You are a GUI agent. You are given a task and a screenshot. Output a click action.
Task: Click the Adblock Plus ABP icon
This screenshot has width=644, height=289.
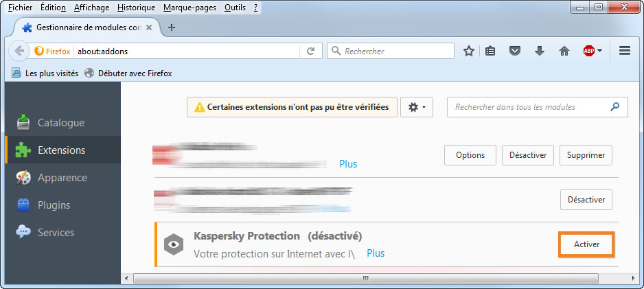pos(588,51)
